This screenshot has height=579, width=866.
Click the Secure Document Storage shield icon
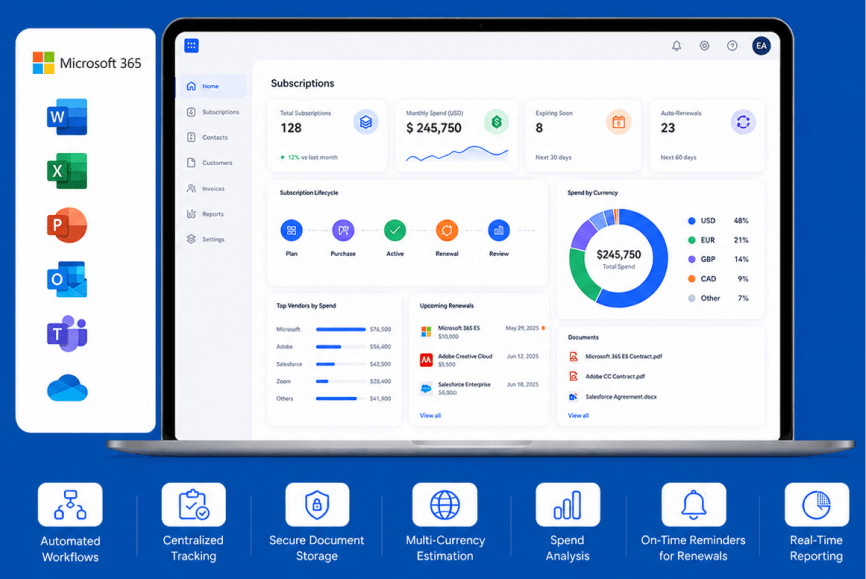(x=317, y=504)
